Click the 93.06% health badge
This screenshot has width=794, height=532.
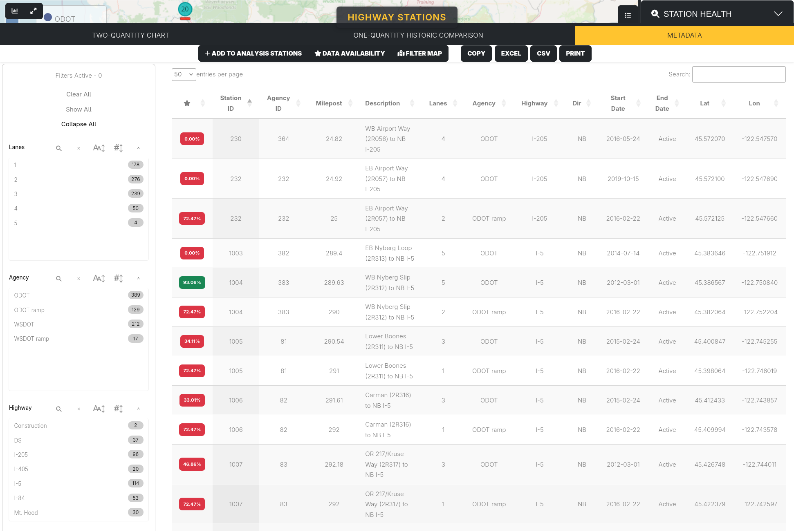coord(192,283)
